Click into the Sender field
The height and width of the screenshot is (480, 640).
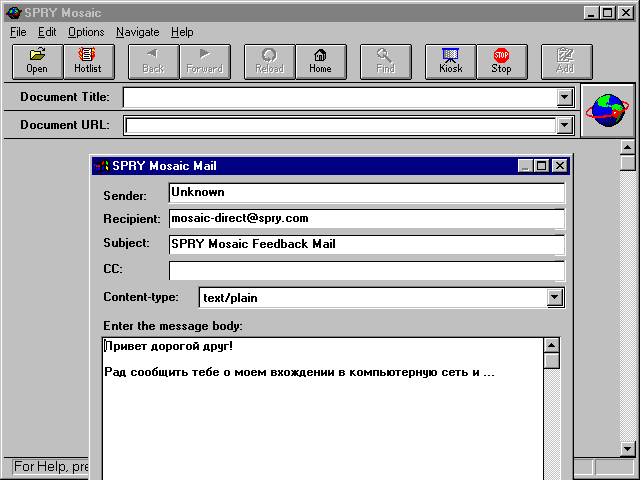pyautogui.click(x=365, y=193)
